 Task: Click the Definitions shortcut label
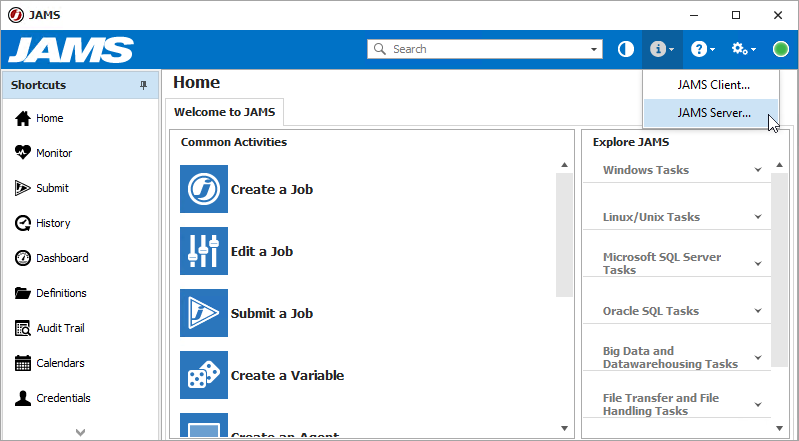tap(61, 293)
